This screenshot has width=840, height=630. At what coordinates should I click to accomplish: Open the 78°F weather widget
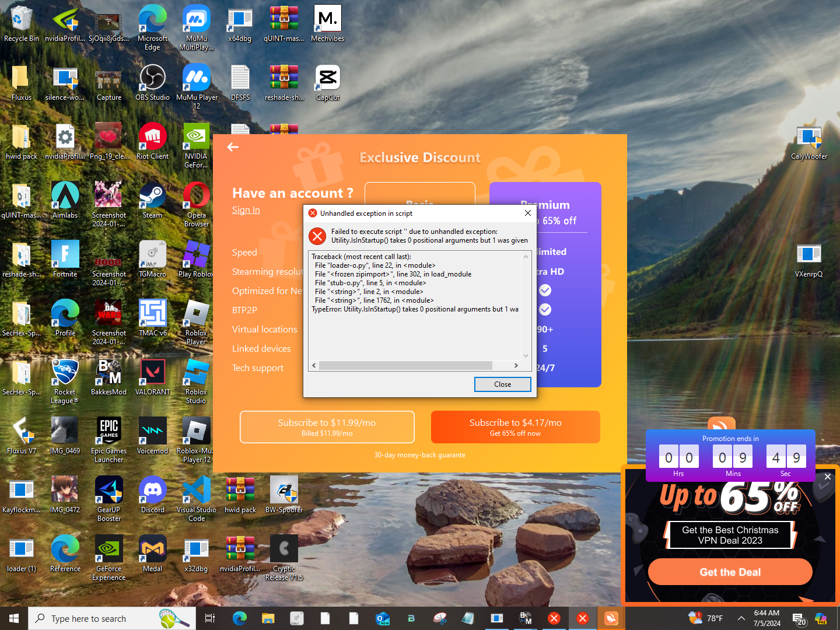(706, 618)
